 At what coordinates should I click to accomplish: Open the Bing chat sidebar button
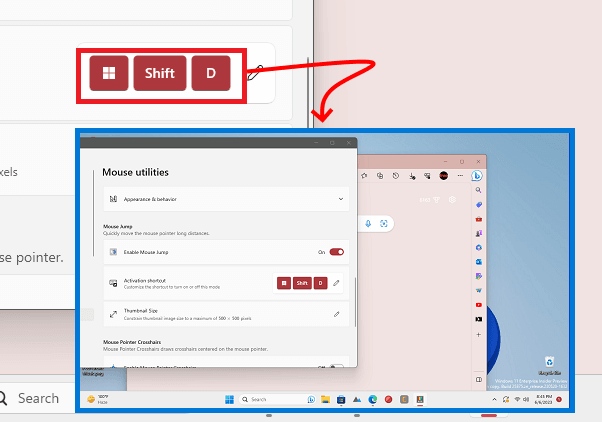pyautogui.click(x=476, y=175)
